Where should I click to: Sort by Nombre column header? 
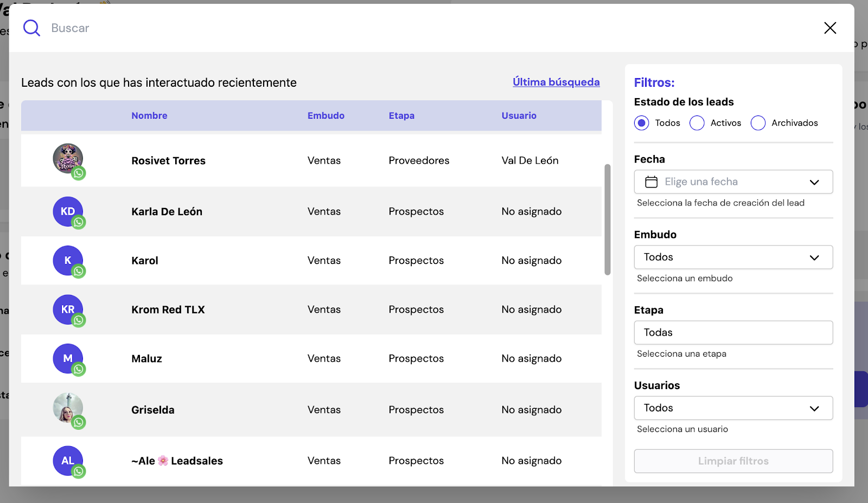click(149, 115)
